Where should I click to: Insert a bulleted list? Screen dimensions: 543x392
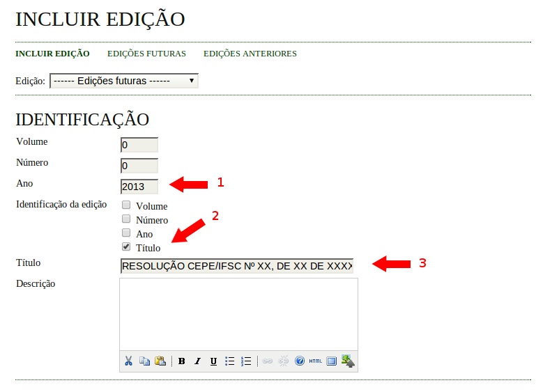coord(229,361)
